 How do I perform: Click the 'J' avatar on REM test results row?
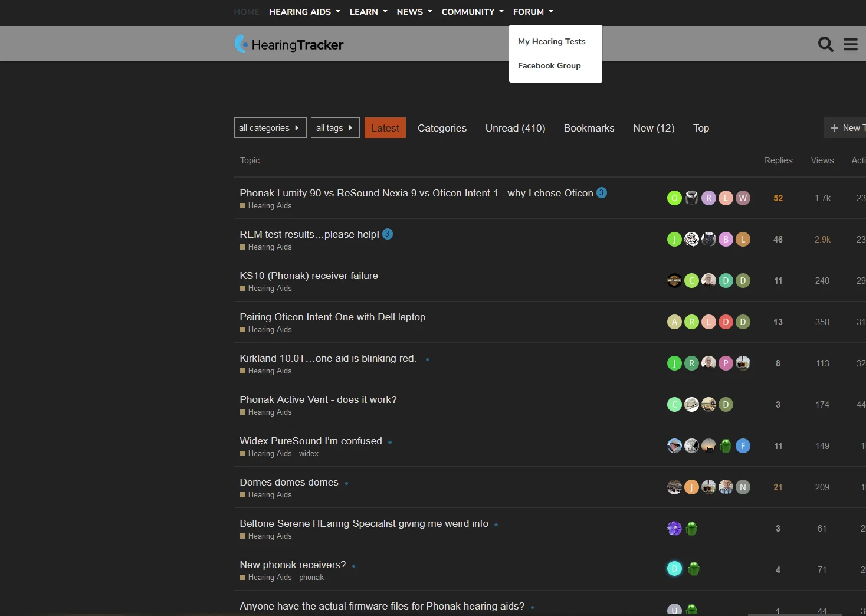click(x=674, y=240)
